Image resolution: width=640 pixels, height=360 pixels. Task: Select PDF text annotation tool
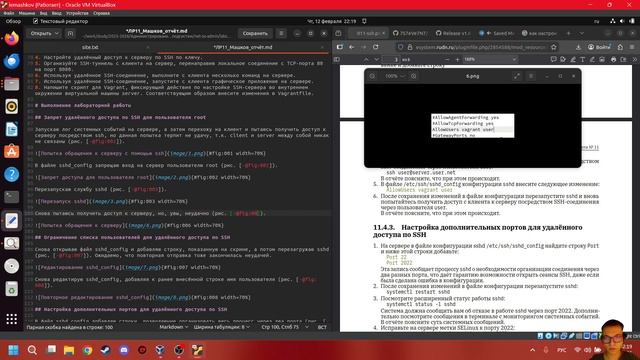coord(582,59)
